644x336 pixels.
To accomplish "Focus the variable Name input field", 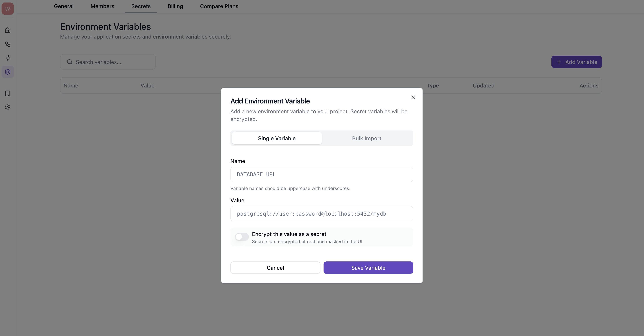I will coord(321,174).
